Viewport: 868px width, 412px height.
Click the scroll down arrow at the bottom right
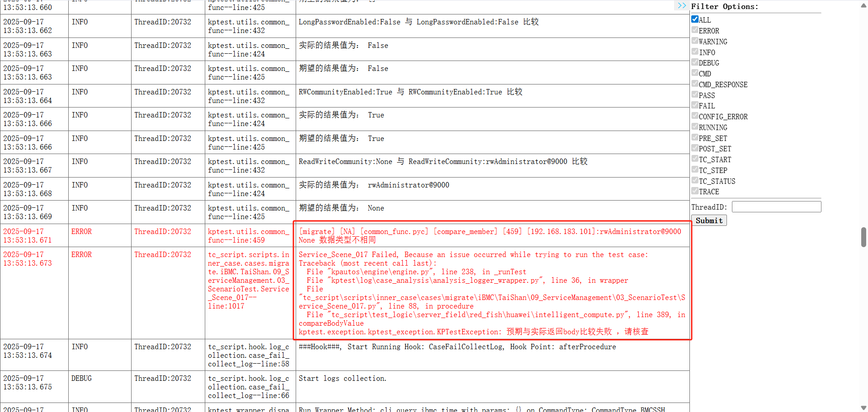click(x=863, y=407)
